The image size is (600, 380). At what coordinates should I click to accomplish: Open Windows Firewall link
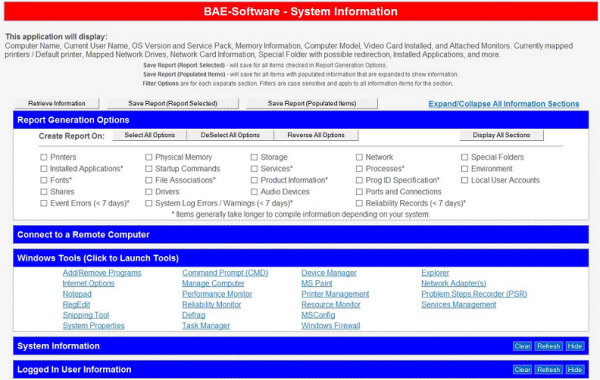[x=331, y=326]
